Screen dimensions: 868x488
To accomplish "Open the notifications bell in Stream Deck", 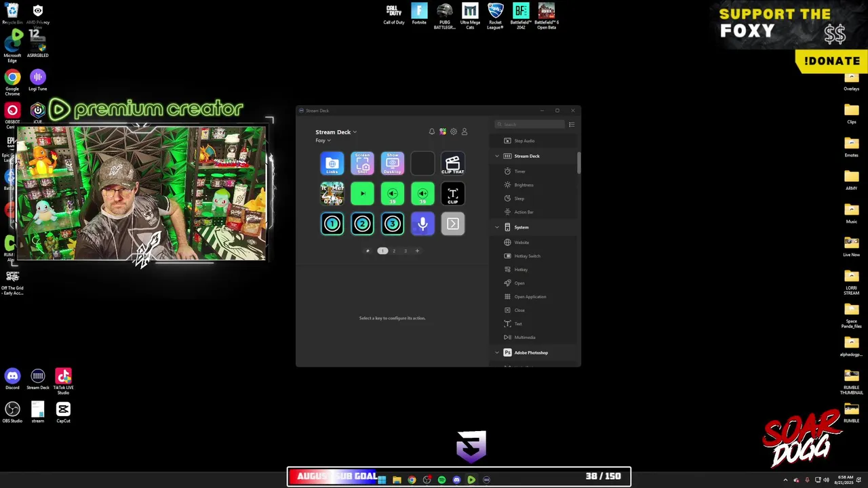I will click(432, 131).
